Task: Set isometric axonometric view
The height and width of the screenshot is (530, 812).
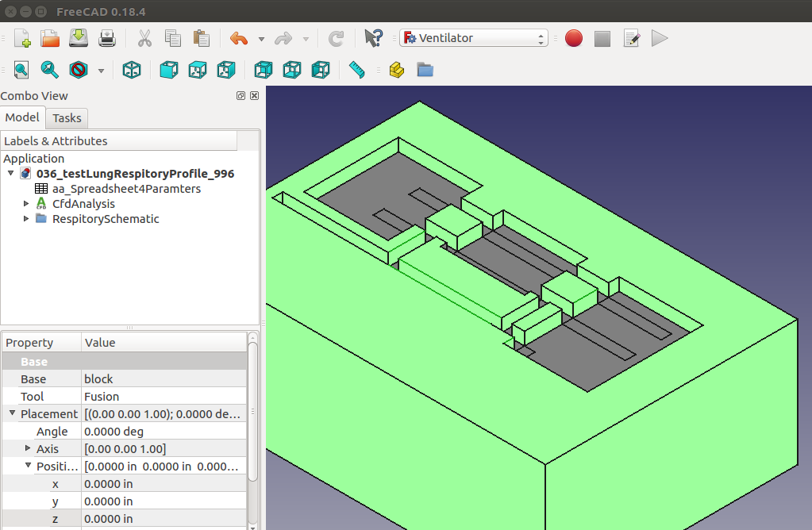Action: (x=132, y=70)
